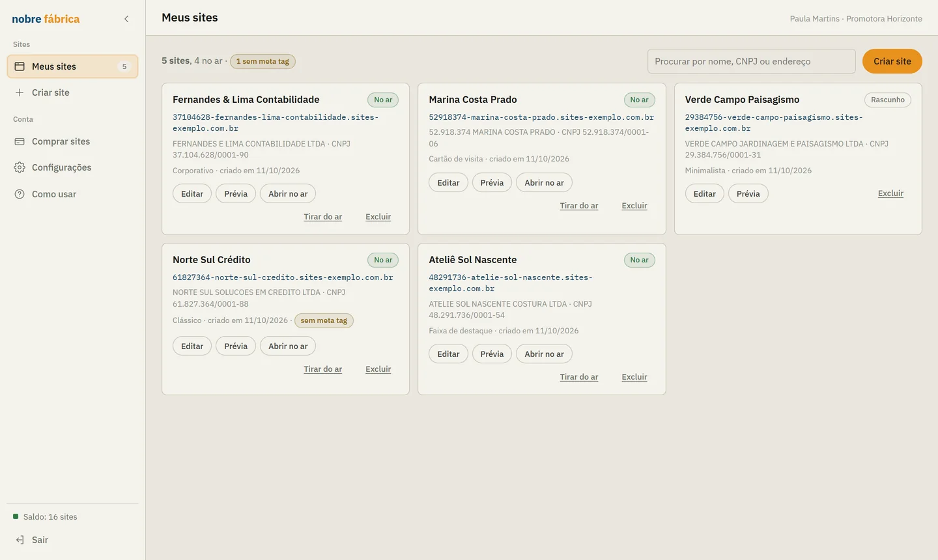
Task: Focus the search field for name, CNPJ or address
Action: 752,61
